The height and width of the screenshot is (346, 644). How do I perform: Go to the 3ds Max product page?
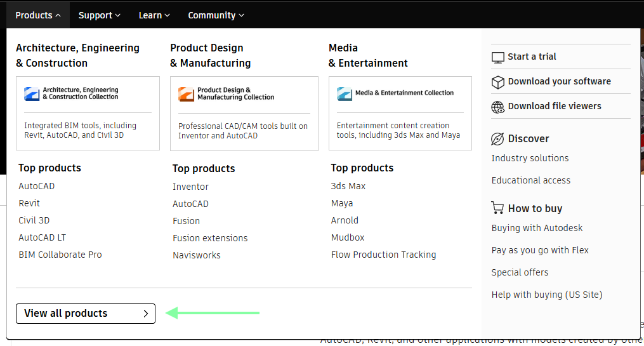[x=348, y=186]
